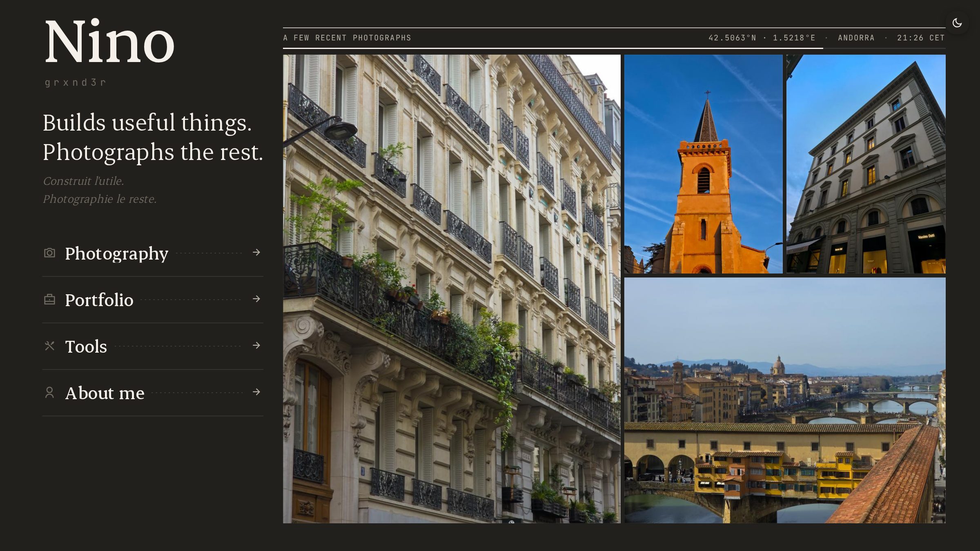The width and height of the screenshot is (980, 551).
Task: Click 'Photographs the rest.' tagline line
Action: (153, 152)
